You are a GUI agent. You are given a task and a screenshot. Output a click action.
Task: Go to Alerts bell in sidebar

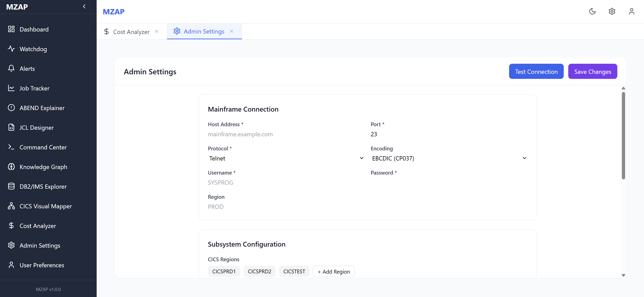(27, 69)
